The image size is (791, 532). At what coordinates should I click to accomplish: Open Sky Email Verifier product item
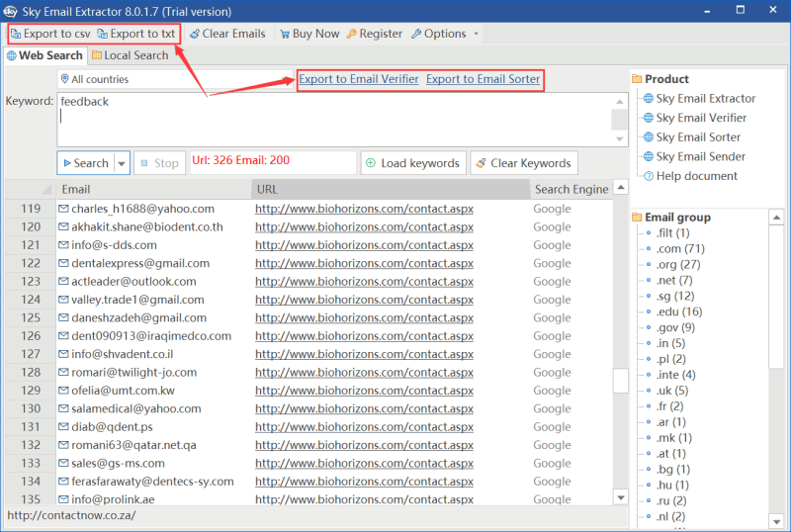click(701, 118)
